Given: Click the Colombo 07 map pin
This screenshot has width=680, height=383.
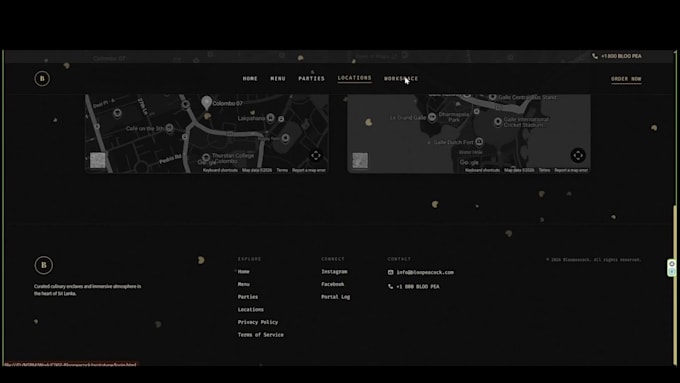Looking at the screenshot, I should point(206,103).
